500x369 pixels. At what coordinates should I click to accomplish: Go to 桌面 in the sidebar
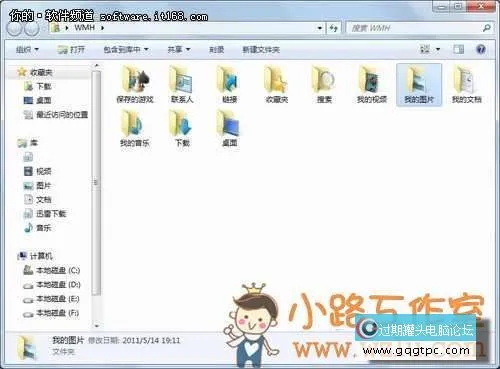click(x=38, y=100)
